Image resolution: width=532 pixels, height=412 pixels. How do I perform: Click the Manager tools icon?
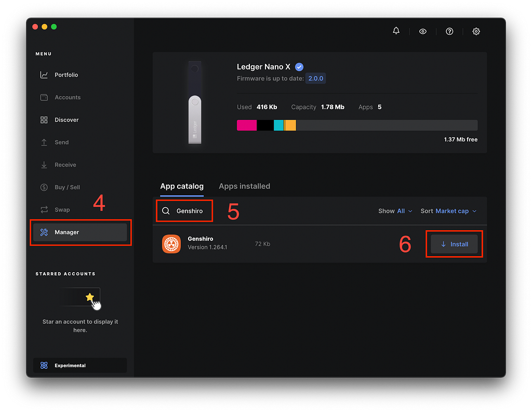44,232
